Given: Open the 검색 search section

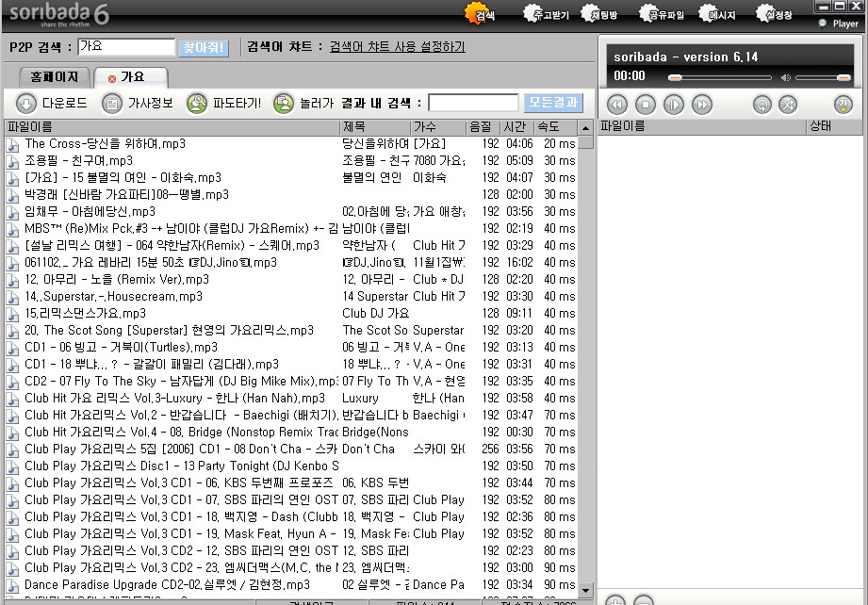Looking at the screenshot, I should [480, 14].
